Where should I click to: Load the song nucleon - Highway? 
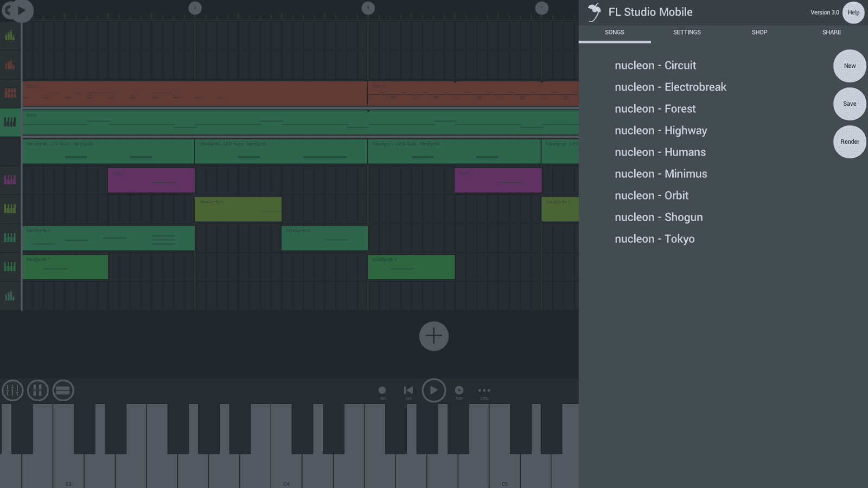(x=661, y=131)
